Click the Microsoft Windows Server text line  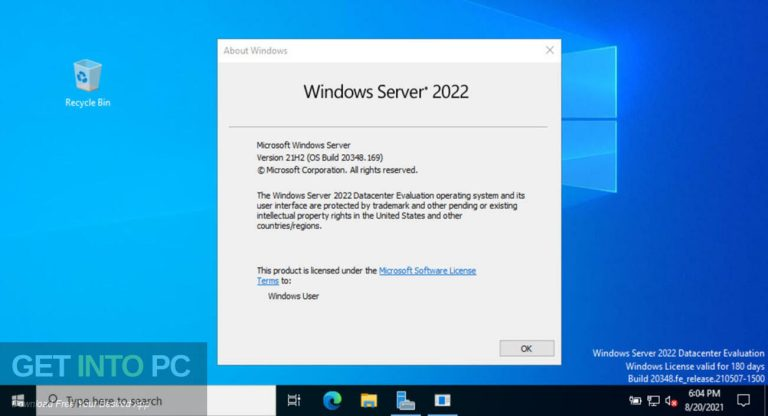coord(304,145)
